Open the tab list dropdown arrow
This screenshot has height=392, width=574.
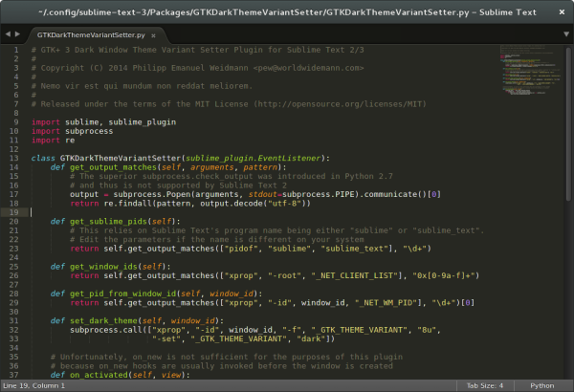566,34
